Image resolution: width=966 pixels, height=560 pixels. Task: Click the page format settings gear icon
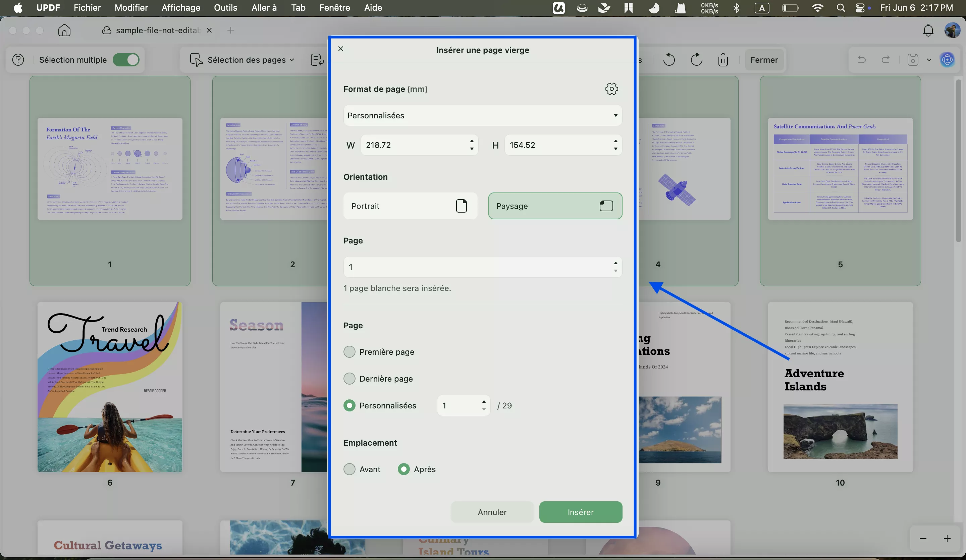(611, 89)
